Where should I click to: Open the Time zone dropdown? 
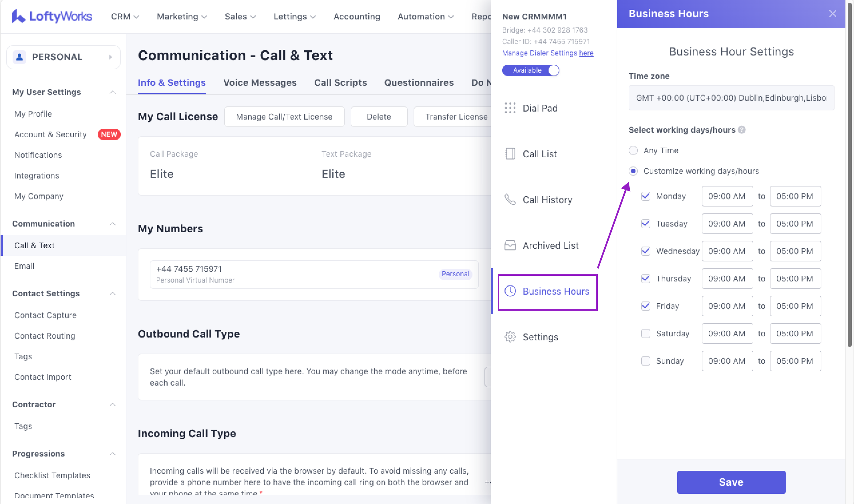[x=731, y=98]
